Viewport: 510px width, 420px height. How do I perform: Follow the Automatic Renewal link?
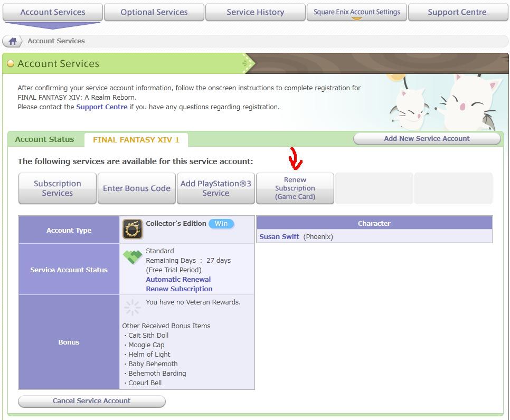coord(178,280)
